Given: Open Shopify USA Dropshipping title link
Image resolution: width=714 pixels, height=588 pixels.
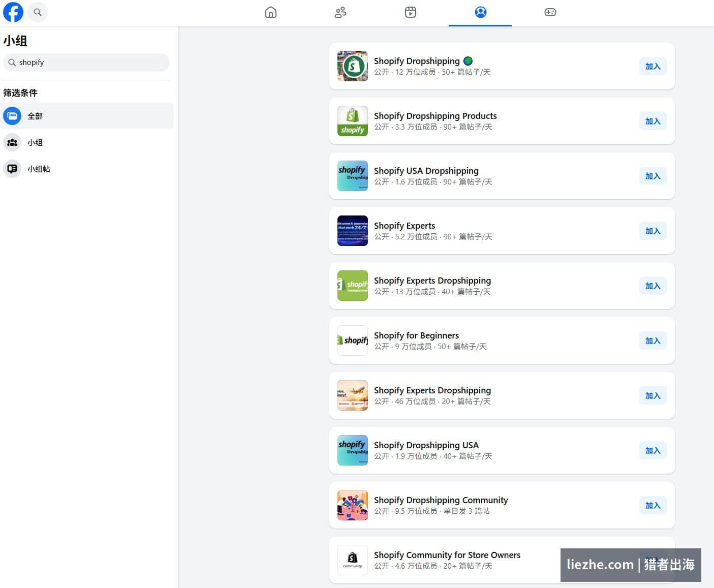Looking at the screenshot, I should (426, 171).
